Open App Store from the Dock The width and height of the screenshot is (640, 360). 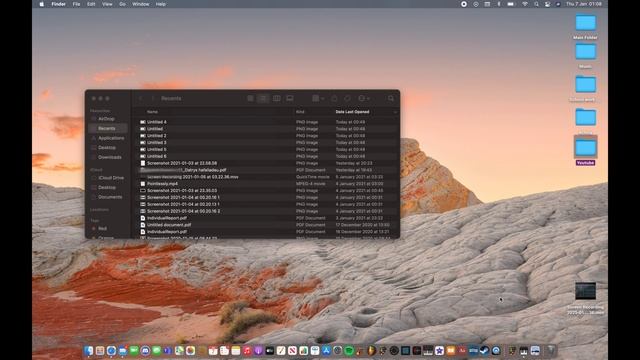[326, 351]
